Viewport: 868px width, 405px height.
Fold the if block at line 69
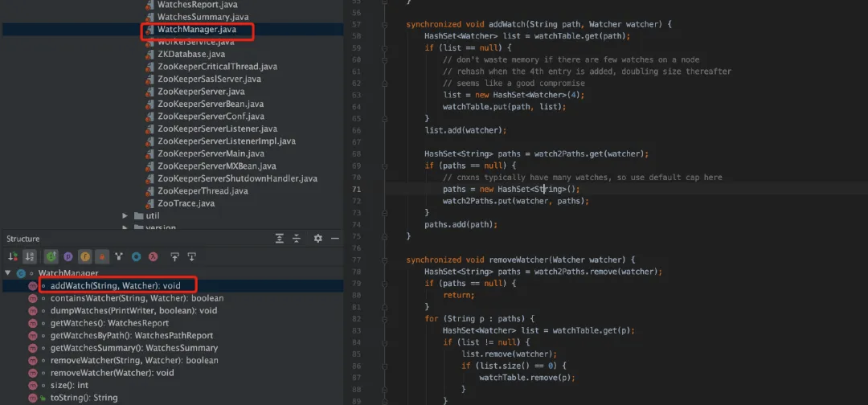[x=383, y=166]
